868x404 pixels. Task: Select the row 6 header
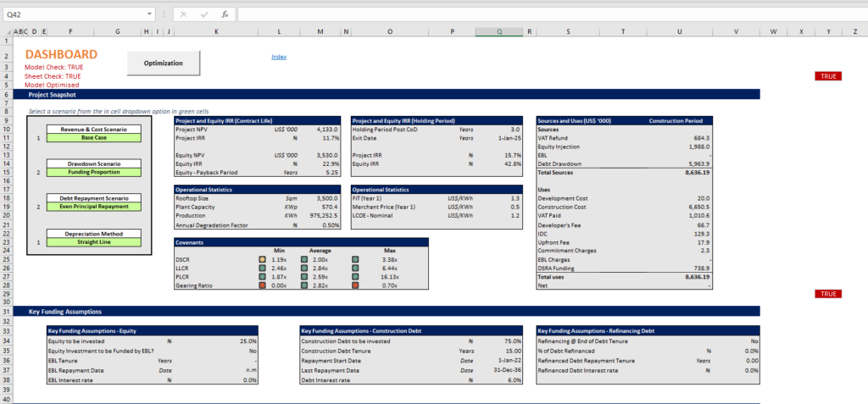pos(7,95)
